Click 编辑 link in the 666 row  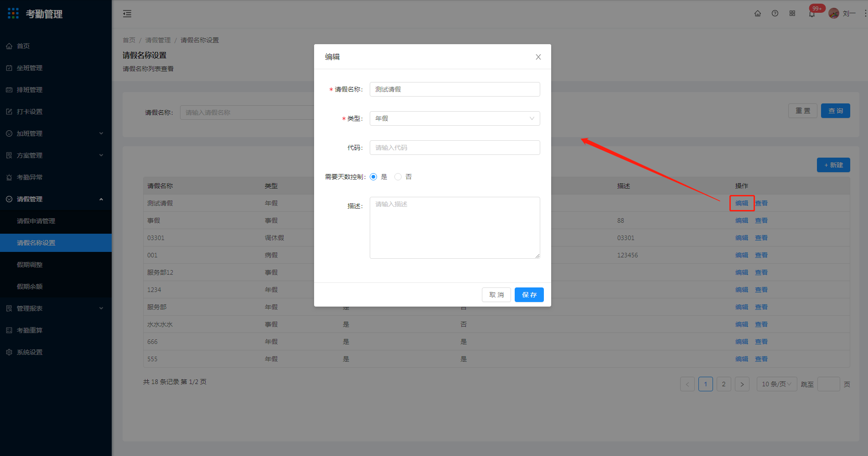742,342
